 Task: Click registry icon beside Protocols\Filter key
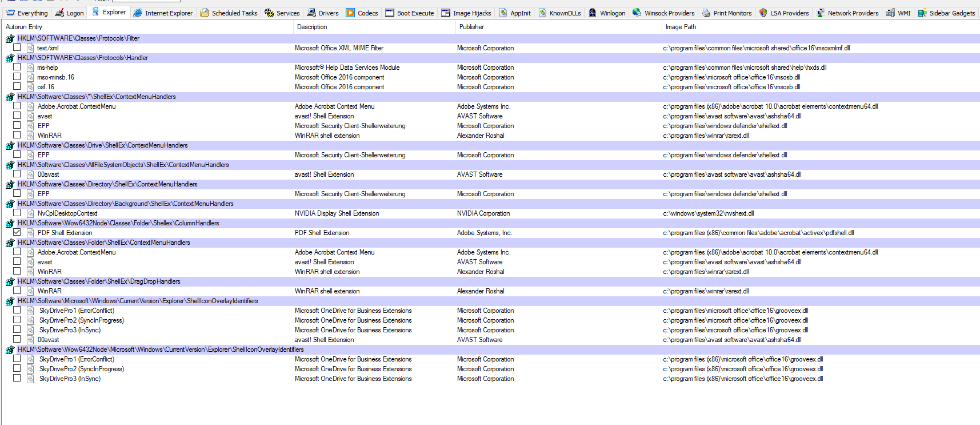click(x=10, y=39)
